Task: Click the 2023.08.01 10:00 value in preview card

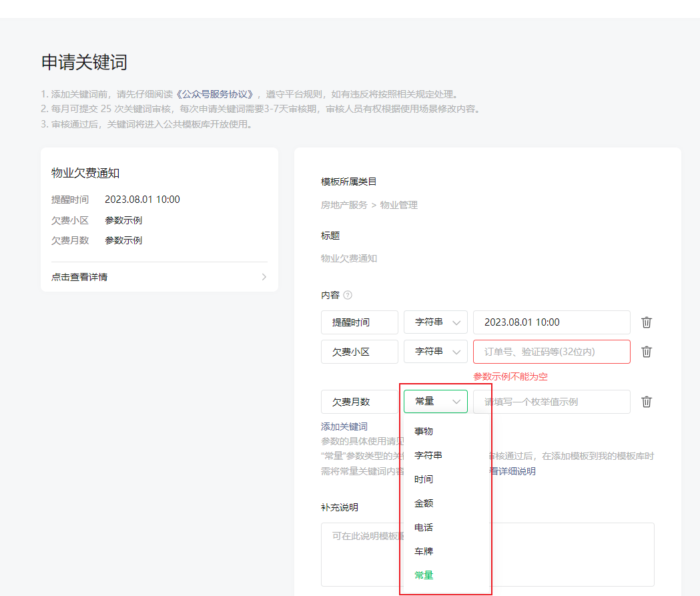Action: click(x=142, y=200)
